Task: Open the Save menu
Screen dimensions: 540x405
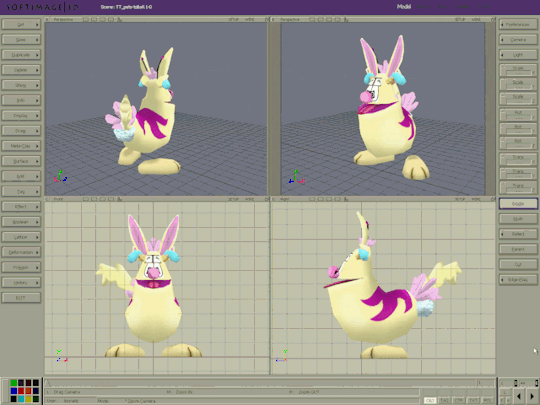Action: pos(21,40)
